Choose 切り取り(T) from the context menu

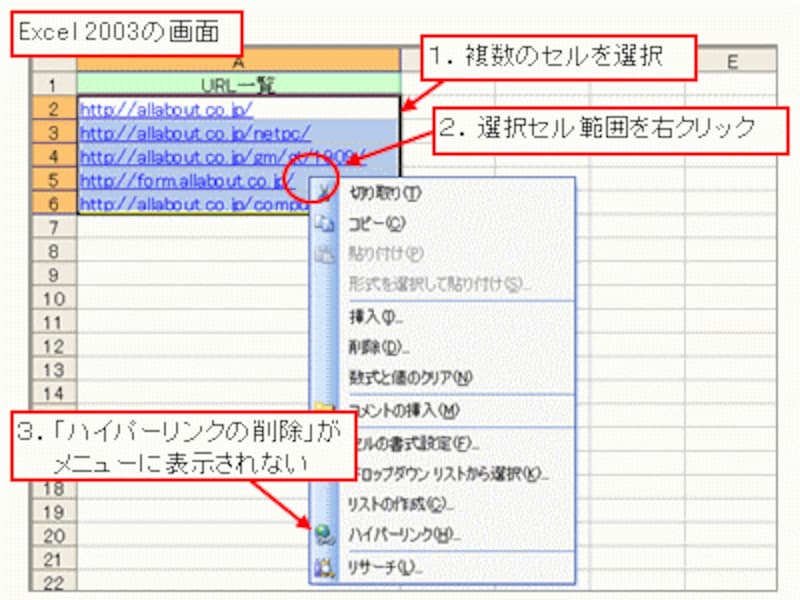(x=385, y=193)
